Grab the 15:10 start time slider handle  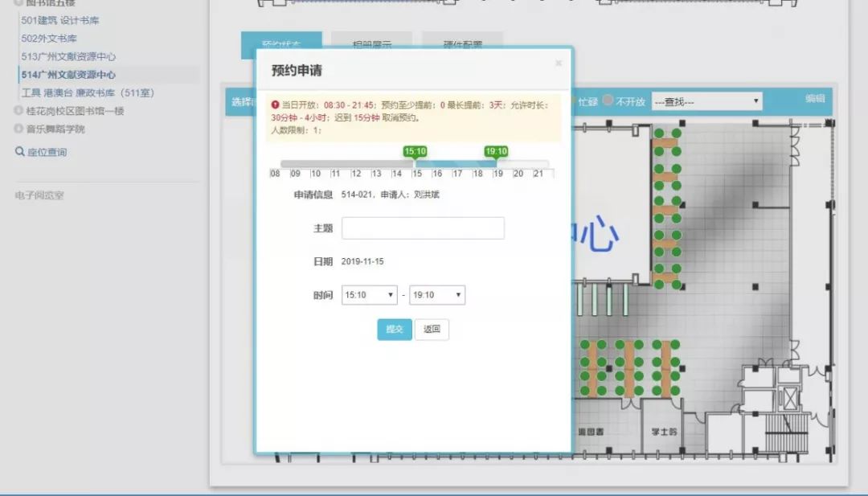tap(416, 152)
